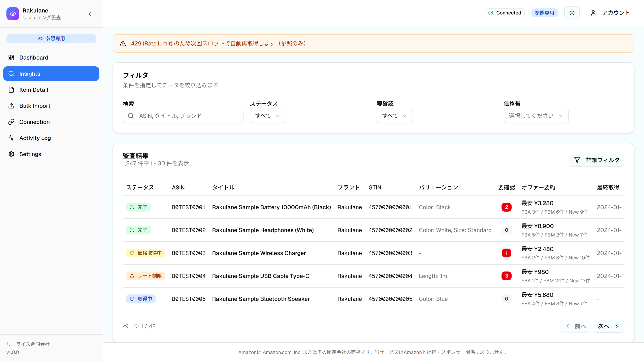
Task: Click the Rakulane eye logo icon
Action: point(13,14)
